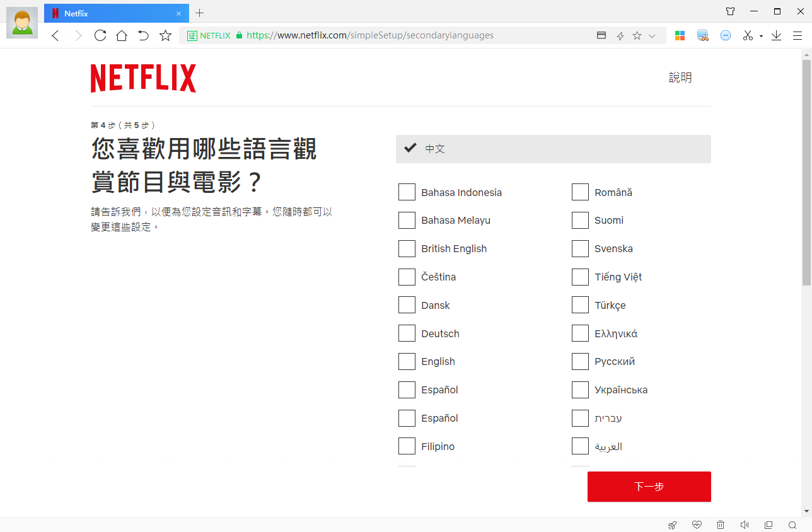Check the Svenska checkbox

[580, 248]
